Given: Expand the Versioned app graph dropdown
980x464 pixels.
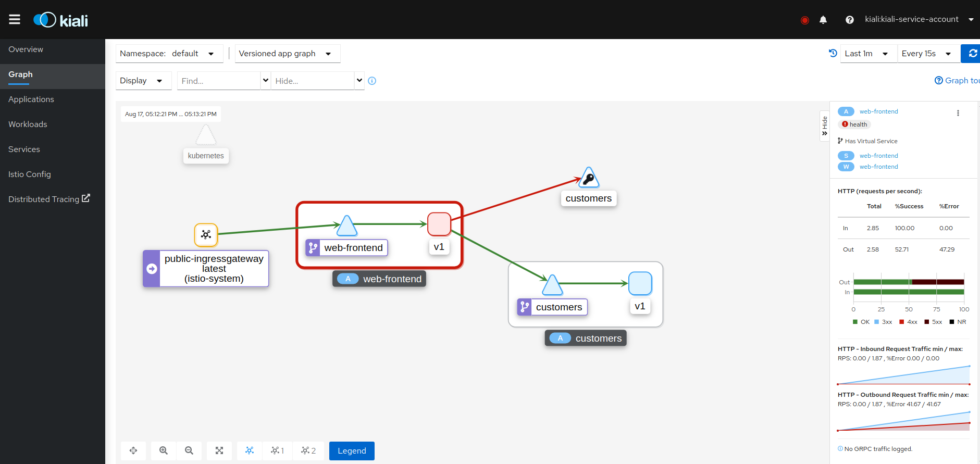Looking at the screenshot, I should [287, 54].
